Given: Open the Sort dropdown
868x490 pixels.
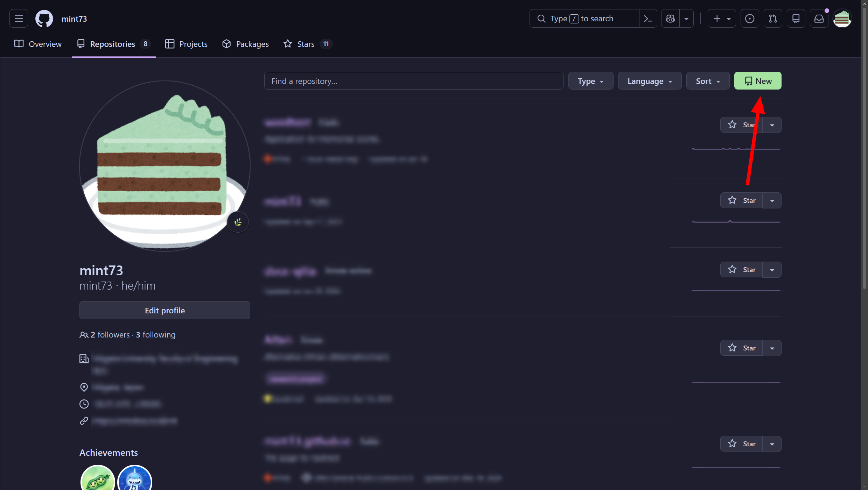Looking at the screenshot, I should (708, 81).
